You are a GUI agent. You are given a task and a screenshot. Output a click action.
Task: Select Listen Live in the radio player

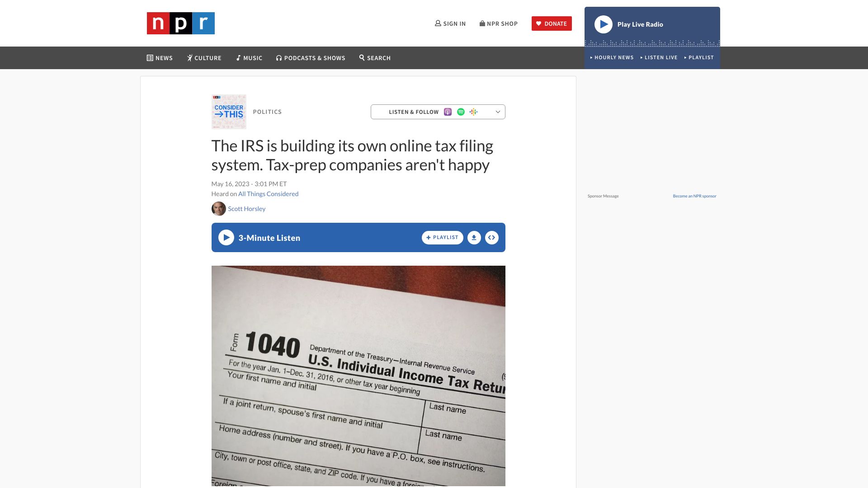[659, 57]
